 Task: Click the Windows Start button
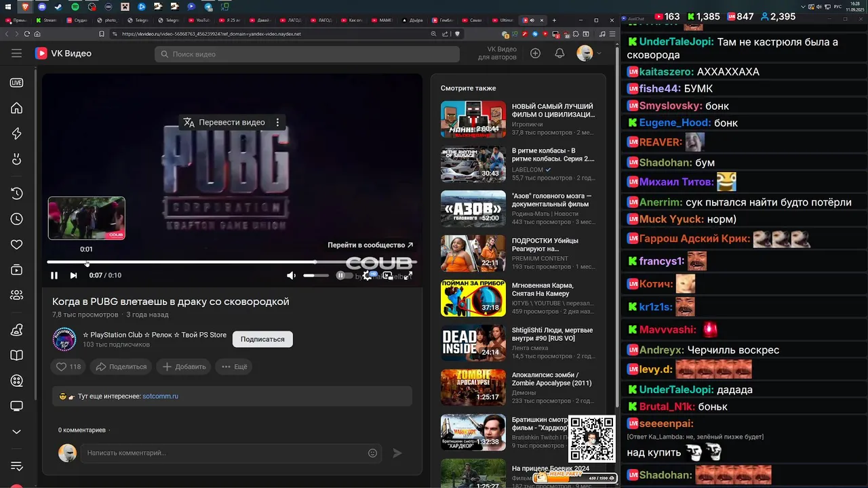(x=9, y=6)
